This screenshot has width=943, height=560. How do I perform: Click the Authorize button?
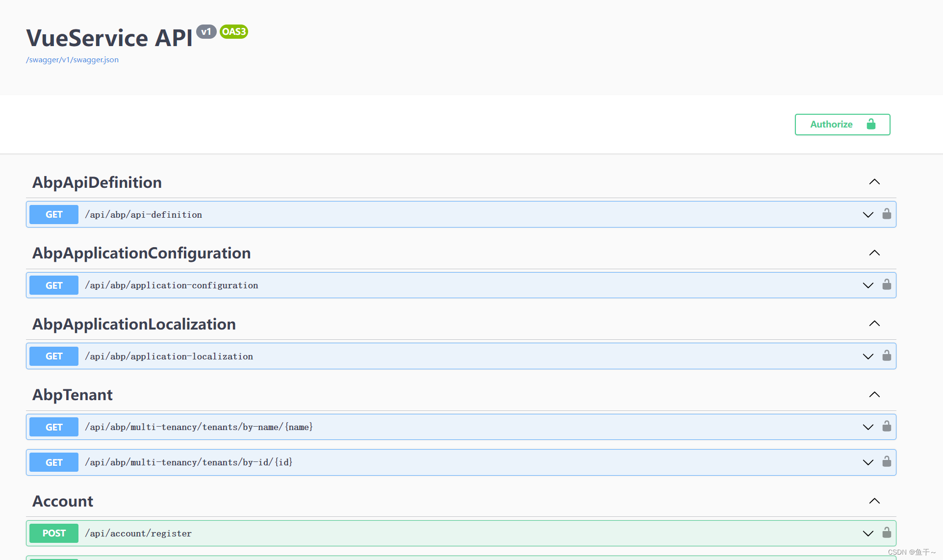[x=842, y=125]
